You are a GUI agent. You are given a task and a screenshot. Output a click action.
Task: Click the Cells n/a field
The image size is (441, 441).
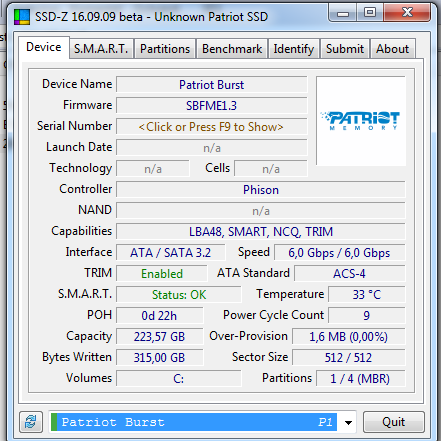271,169
